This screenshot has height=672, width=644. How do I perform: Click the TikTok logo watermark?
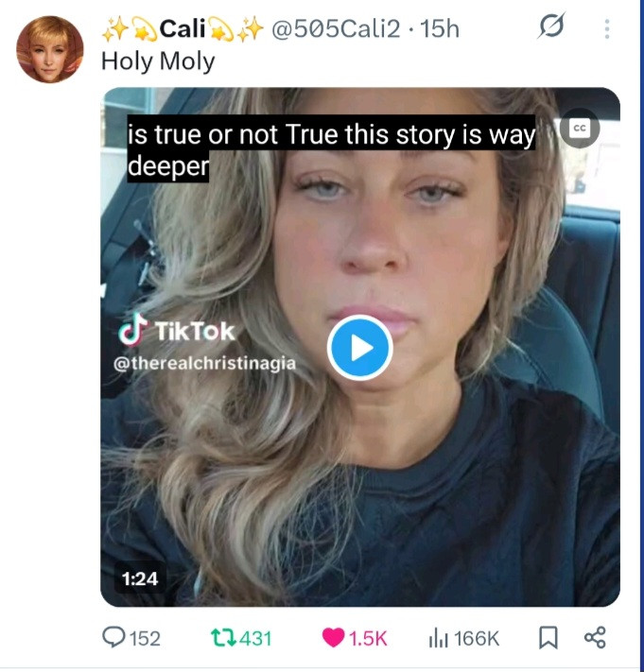(178, 331)
